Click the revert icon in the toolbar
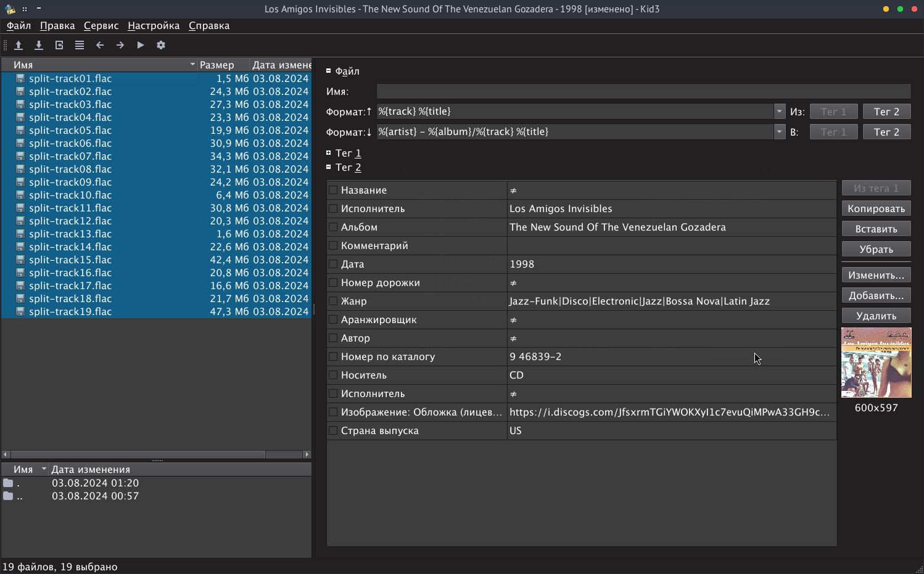The image size is (924, 574). pyautogui.click(x=59, y=45)
